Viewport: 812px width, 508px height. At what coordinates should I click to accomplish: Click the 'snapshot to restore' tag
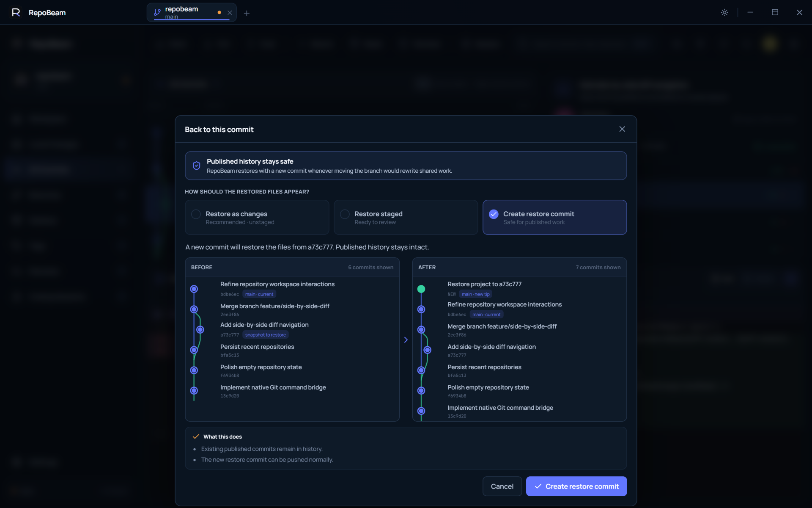click(x=266, y=335)
